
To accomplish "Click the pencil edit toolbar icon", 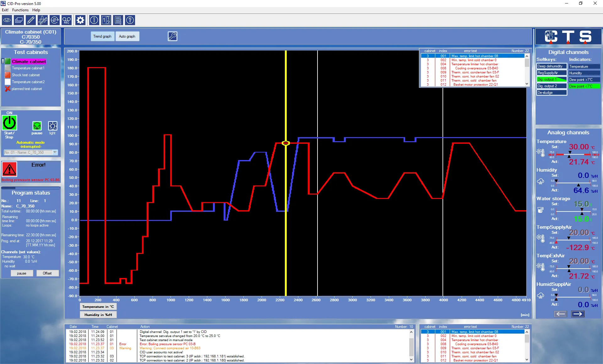I will pyautogui.click(x=31, y=20).
